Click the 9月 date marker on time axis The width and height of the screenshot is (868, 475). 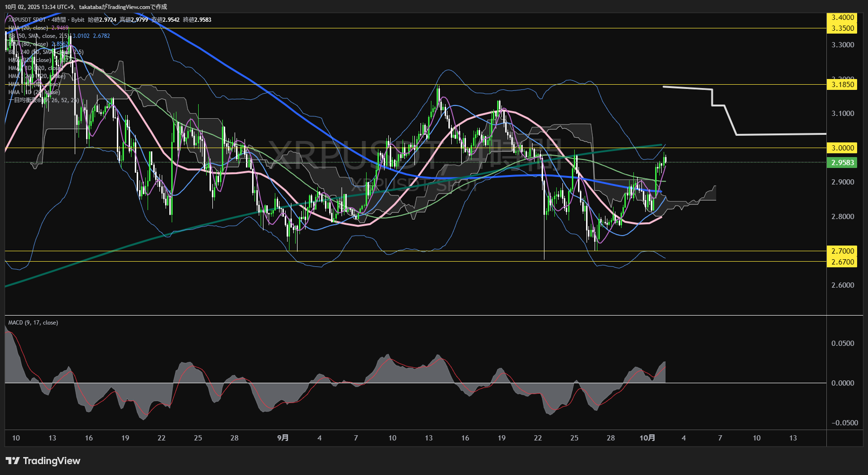pos(283,438)
